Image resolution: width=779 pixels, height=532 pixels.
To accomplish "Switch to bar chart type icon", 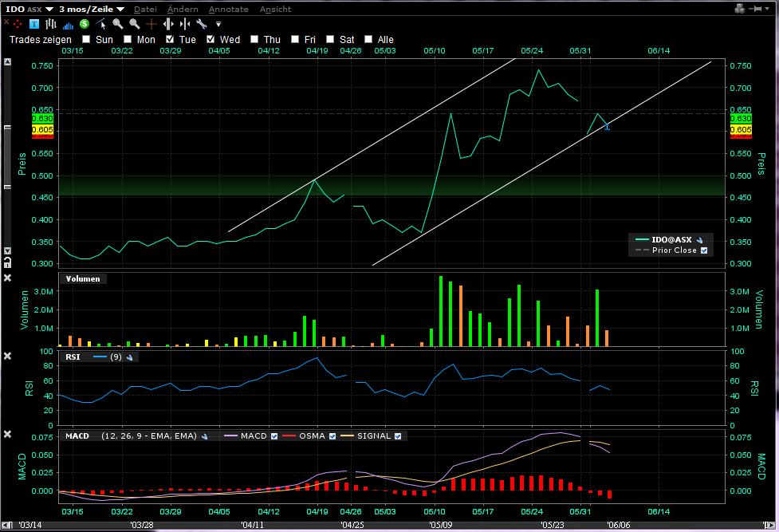I will tap(51, 24).
